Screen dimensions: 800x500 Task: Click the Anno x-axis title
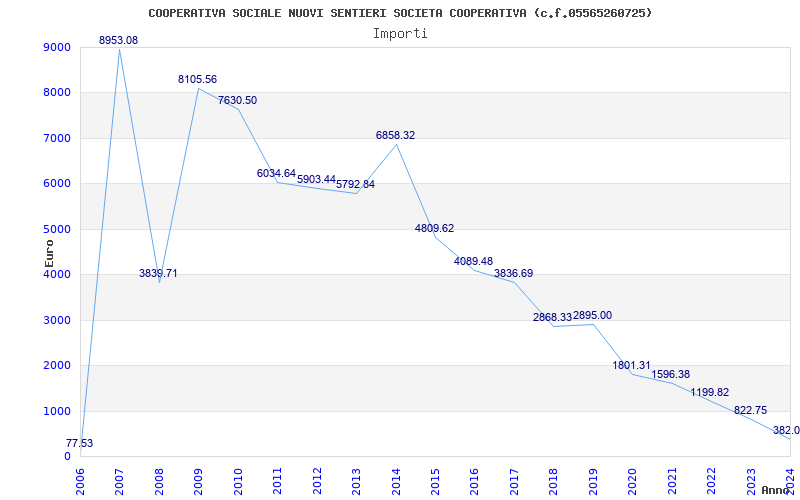[776, 490]
